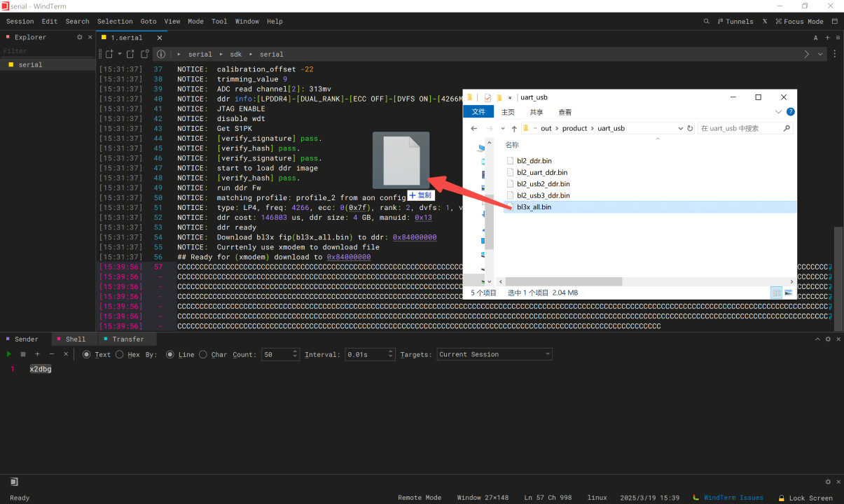Image resolution: width=844 pixels, height=504 pixels.
Task: Click the 0x84000000 address link on line 54
Action: [415, 237]
